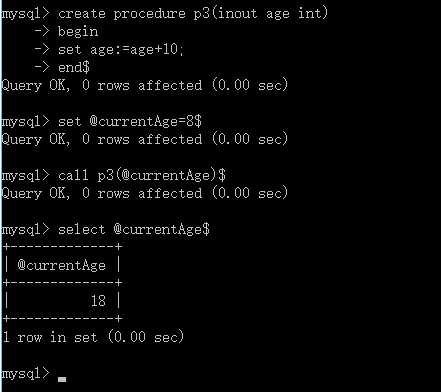
Task: Click the blinking cursor at the last mysql prompt
Action: click(x=62, y=379)
